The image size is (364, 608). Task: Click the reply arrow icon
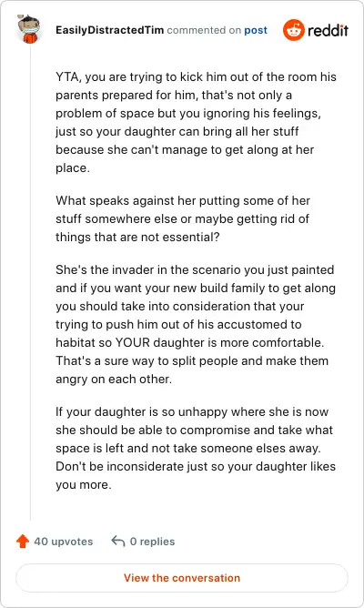click(117, 541)
